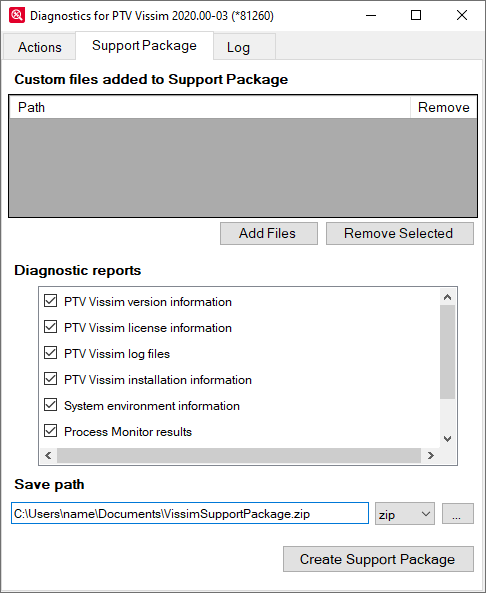Click the Save path text field
486x593 pixels.
click(190, 513)
